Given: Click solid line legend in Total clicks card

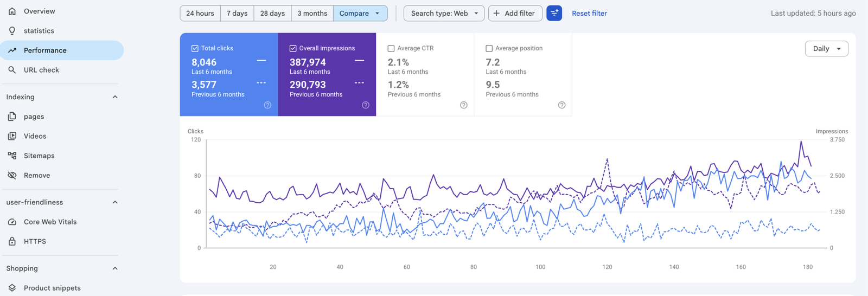Looking at the screenshot, I should (261, 60).
